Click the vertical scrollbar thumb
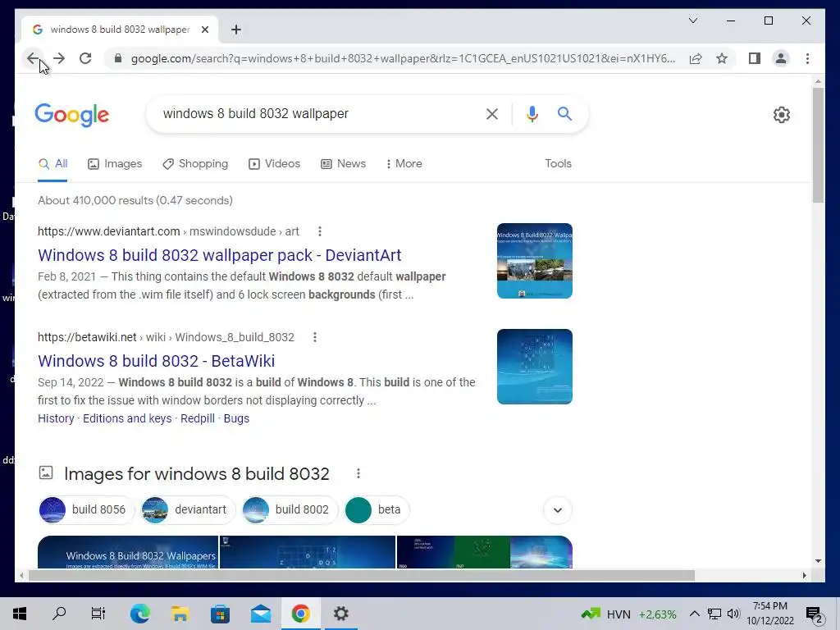Image resolution: width=840 pixels, height=630 pixels. click(818, 144)
